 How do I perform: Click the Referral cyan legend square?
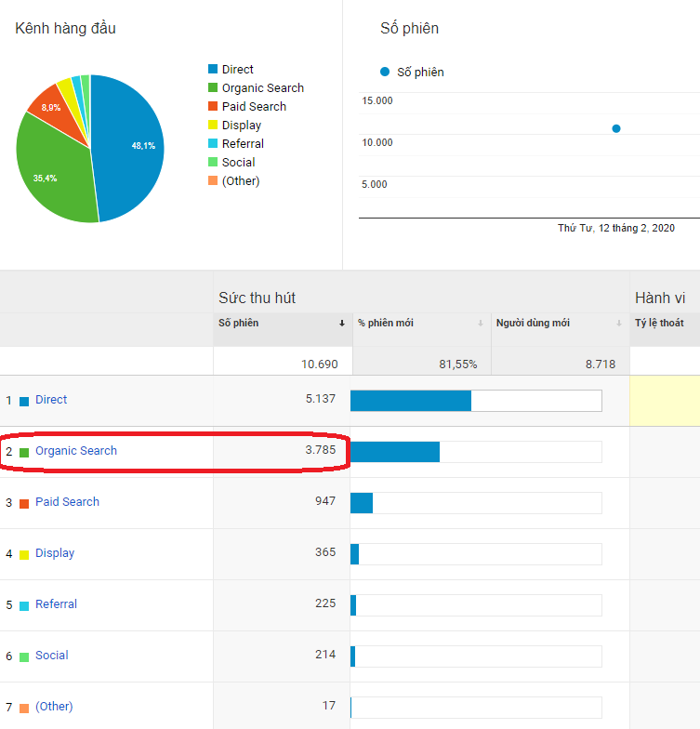pyautogui.click(x=213, y=143)
